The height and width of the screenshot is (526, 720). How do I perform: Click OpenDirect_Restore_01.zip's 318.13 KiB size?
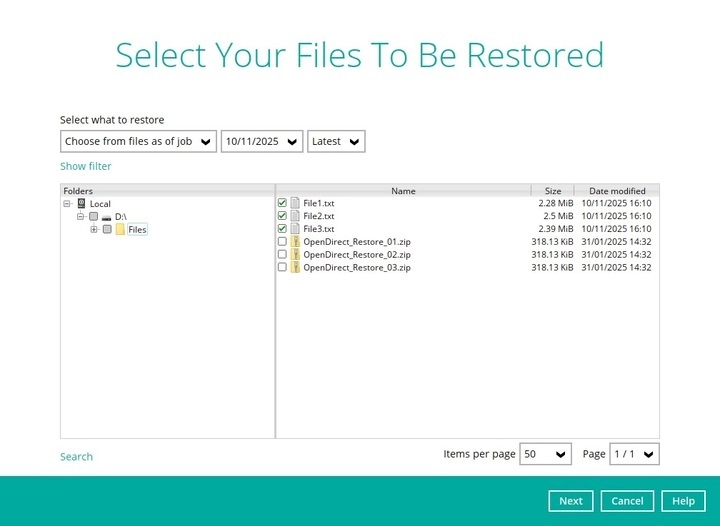(x=552, y=242)
